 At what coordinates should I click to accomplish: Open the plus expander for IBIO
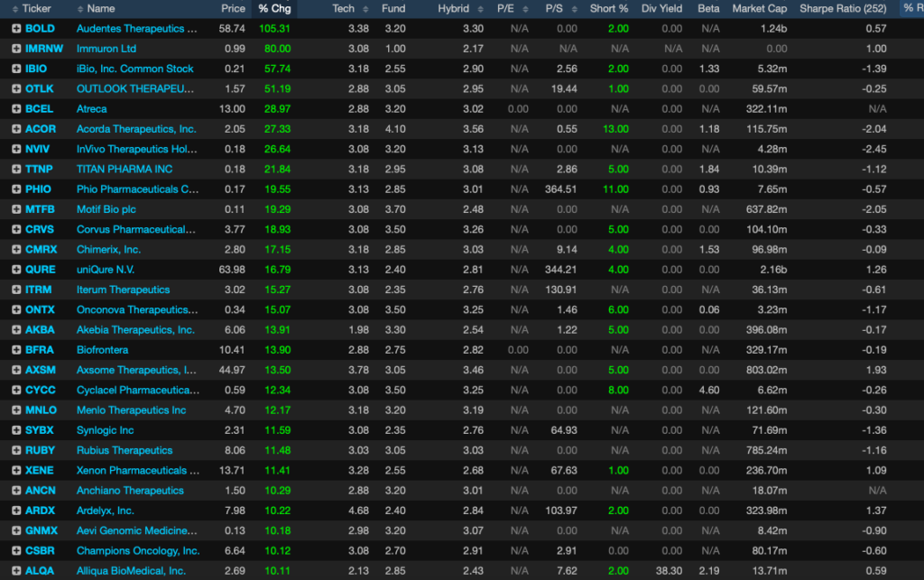coord(16,69)
